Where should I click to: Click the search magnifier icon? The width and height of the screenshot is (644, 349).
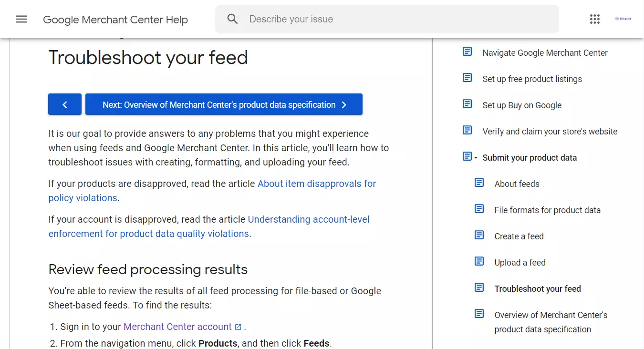pyautogui.click(x=232, y=19)
